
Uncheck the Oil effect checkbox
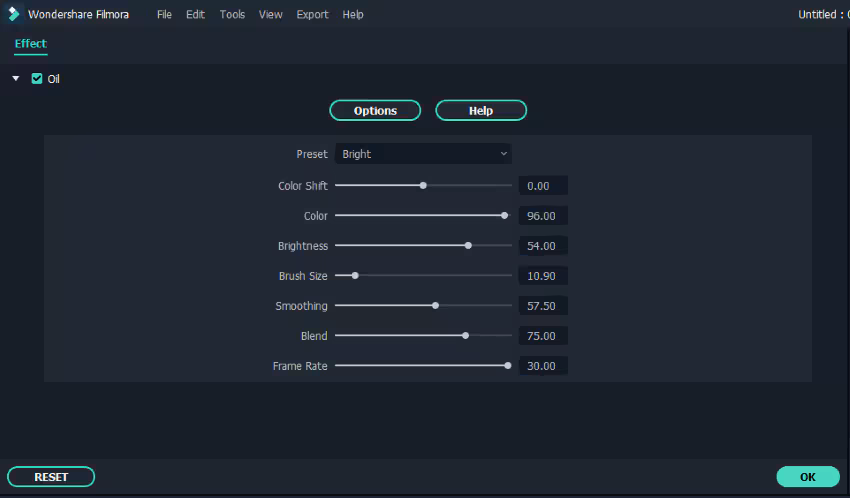point(37,79)
